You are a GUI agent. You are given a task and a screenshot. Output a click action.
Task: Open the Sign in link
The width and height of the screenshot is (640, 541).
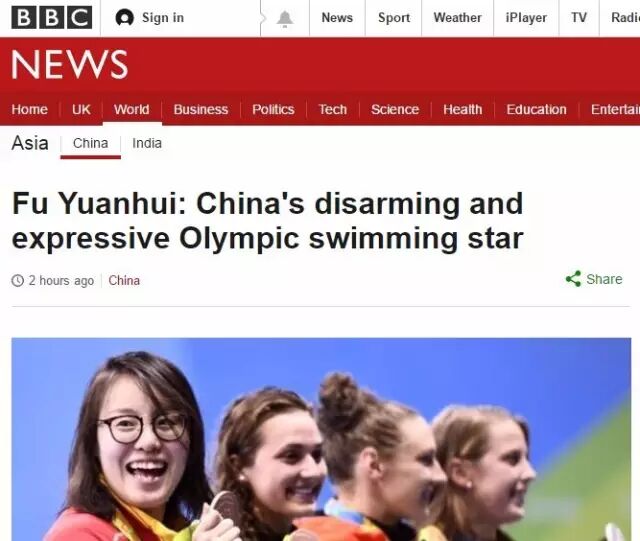[x=163, y=18]
